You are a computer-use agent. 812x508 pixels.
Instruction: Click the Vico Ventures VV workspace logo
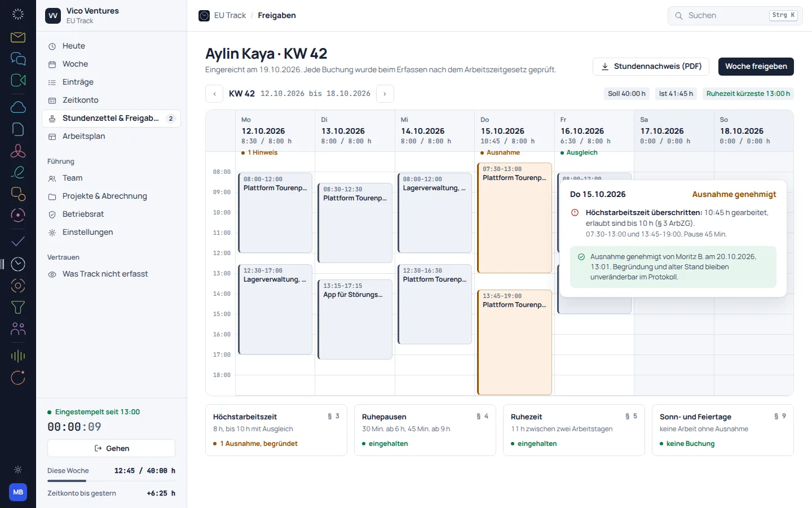coord(53,16)
